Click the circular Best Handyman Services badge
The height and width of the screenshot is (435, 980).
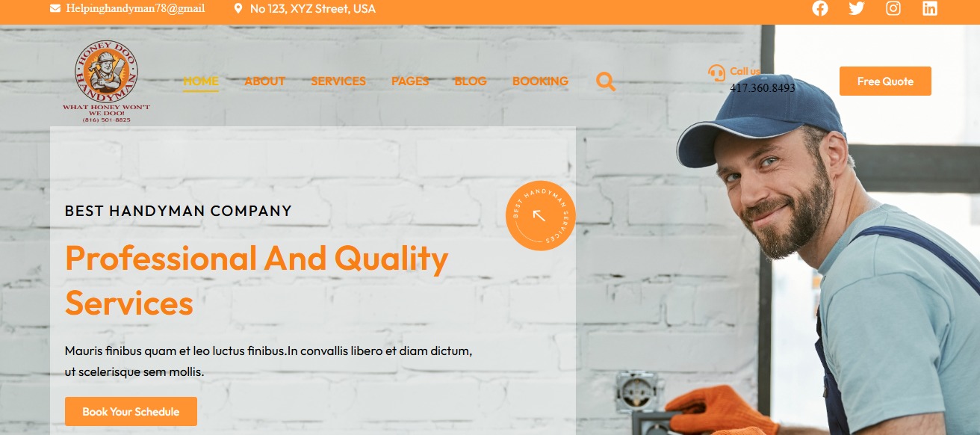541,216
